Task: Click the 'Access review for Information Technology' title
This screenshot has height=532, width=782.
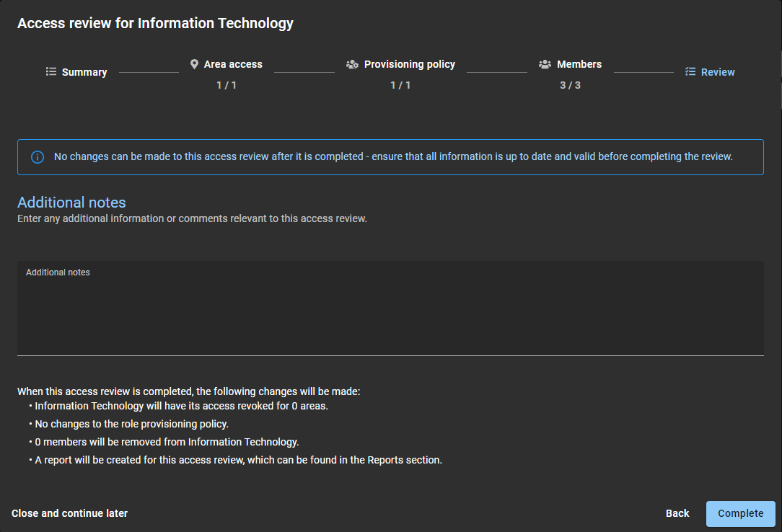Action: pyautogui.click(x=156, y=23)
